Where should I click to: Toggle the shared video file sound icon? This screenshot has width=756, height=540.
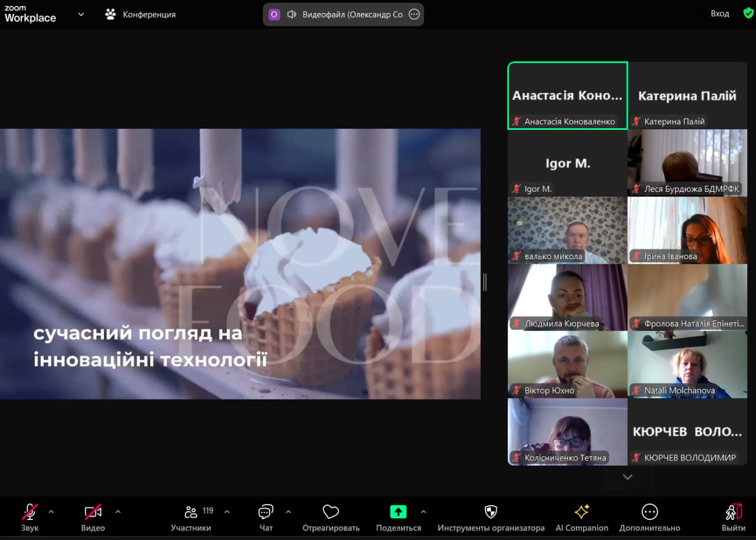click(291, 15)
